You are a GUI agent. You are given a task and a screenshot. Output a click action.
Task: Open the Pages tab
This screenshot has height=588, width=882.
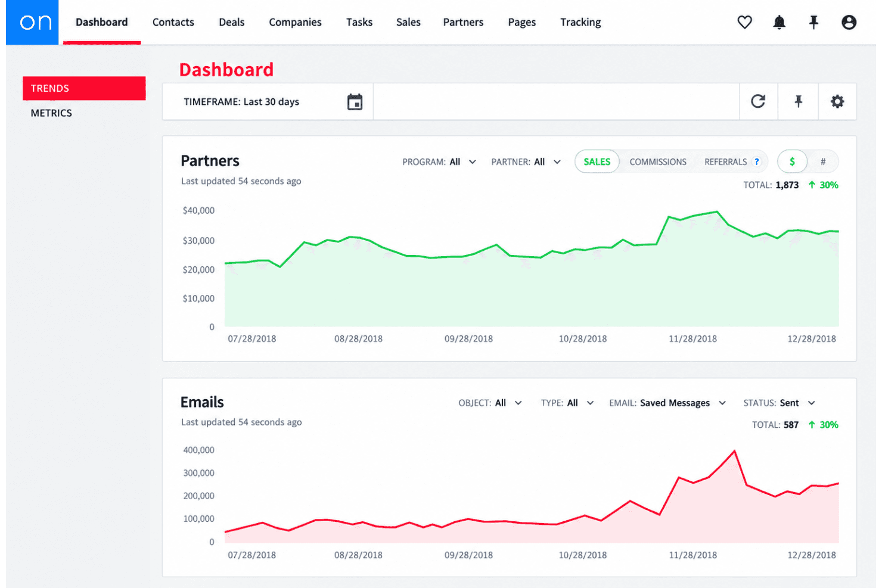pyautogui.click(x=522, y=22)
